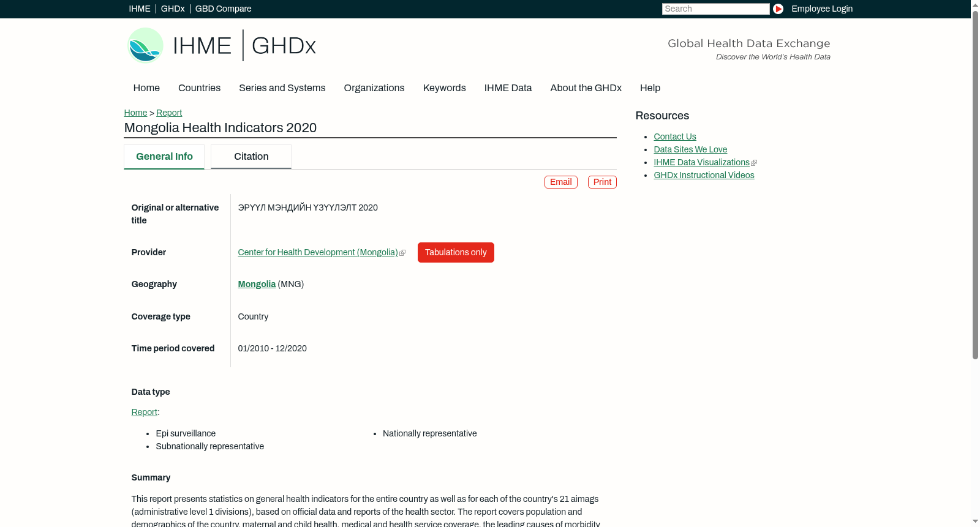This screenshot has height=527, width=980.
Task: Click 'Nationally representative' list item
Action: click(x=430, y=433)
